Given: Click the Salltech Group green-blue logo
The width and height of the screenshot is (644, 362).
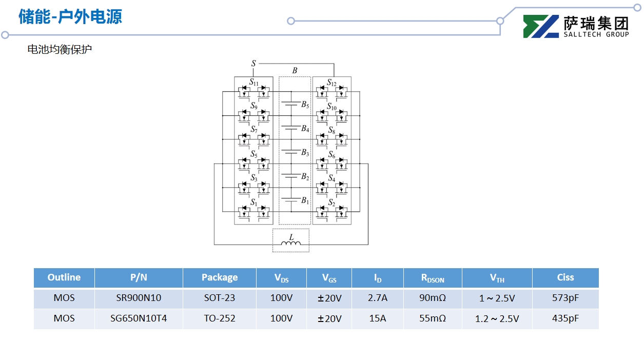Looking at the screenshot, I should 541,27.
